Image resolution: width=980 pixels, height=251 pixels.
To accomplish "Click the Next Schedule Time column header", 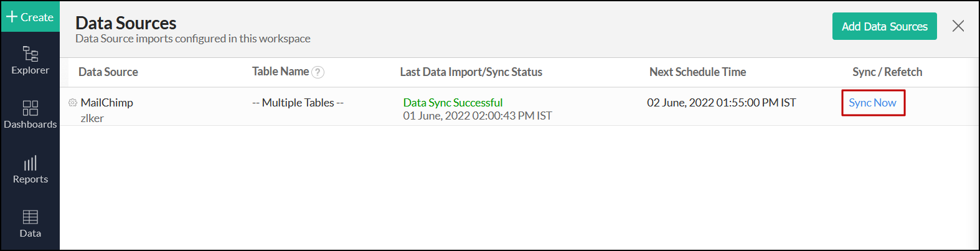I will 697,72.
